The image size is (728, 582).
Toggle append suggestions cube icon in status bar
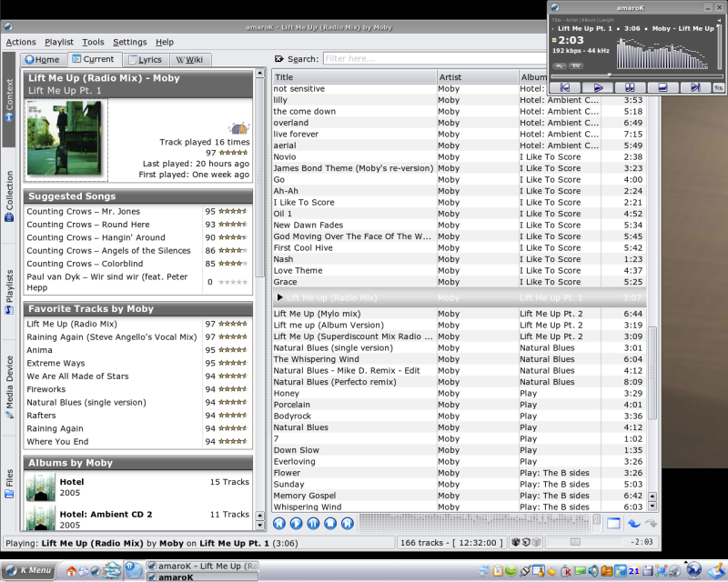tap(536, 542)
